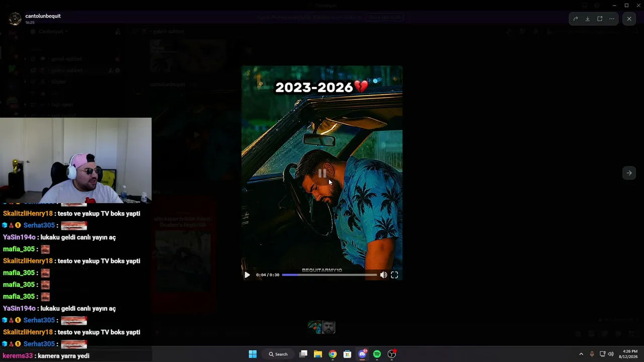Open the system tray volume control
644x362 pixels.
coord(611,354)
